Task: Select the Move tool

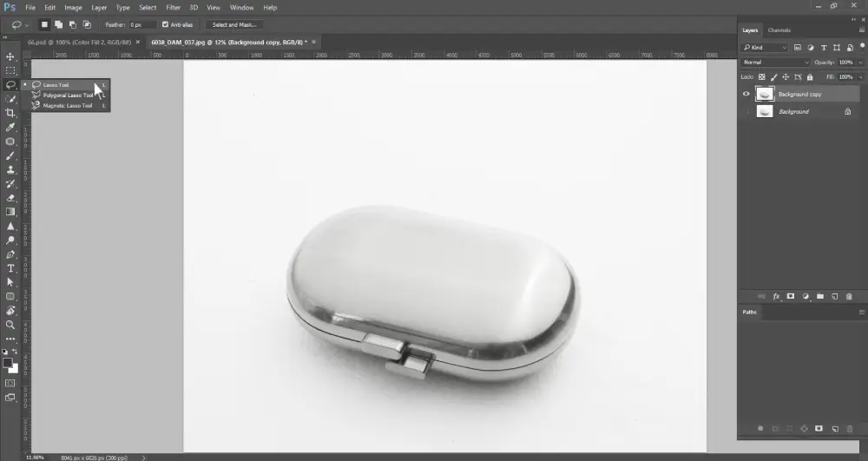Action: tap(10, 56)
